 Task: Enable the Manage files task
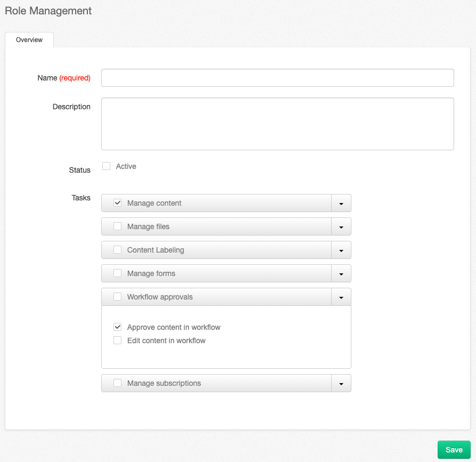[117, 226]
